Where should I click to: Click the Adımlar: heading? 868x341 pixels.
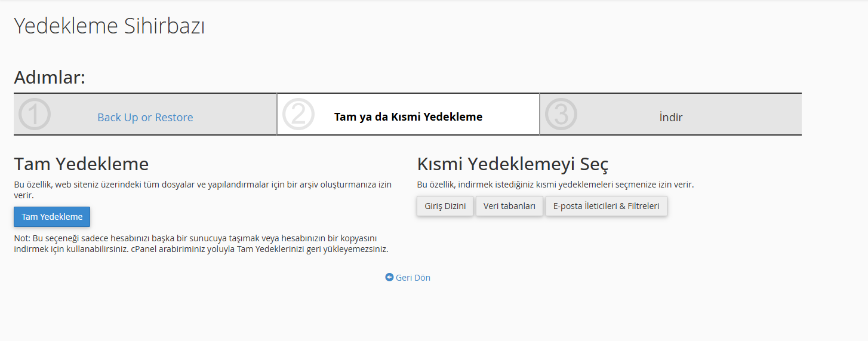point(50,77)
